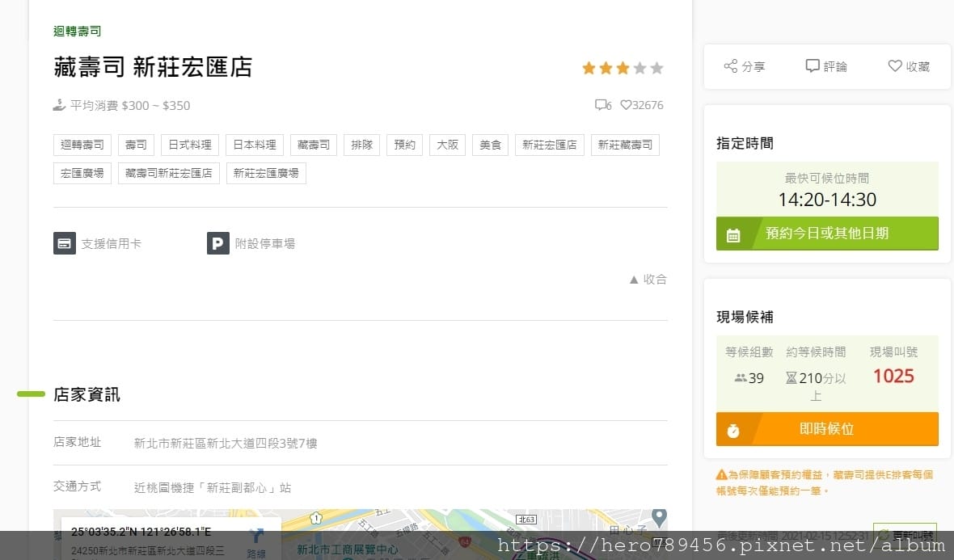Screen dimensions: 954x560
Task: Click the 210分以上 wait time text
Action: (822, 386)
